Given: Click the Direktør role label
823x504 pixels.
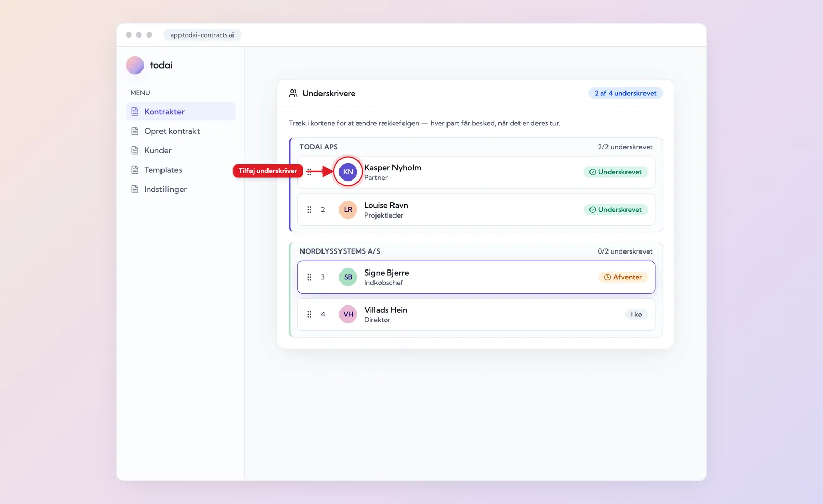Looking at the screenshot, I should [378, 320].
